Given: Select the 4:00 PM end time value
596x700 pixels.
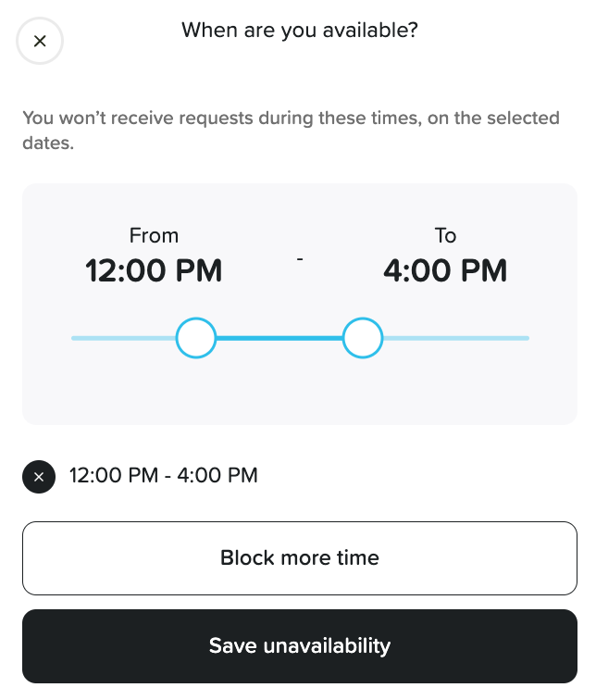Looking at the screenshot, I should (445, 270).
